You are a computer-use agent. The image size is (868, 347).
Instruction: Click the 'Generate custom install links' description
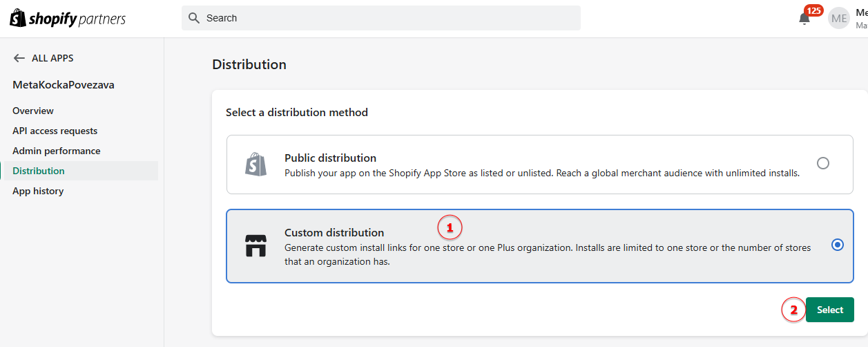click(548, 254)
